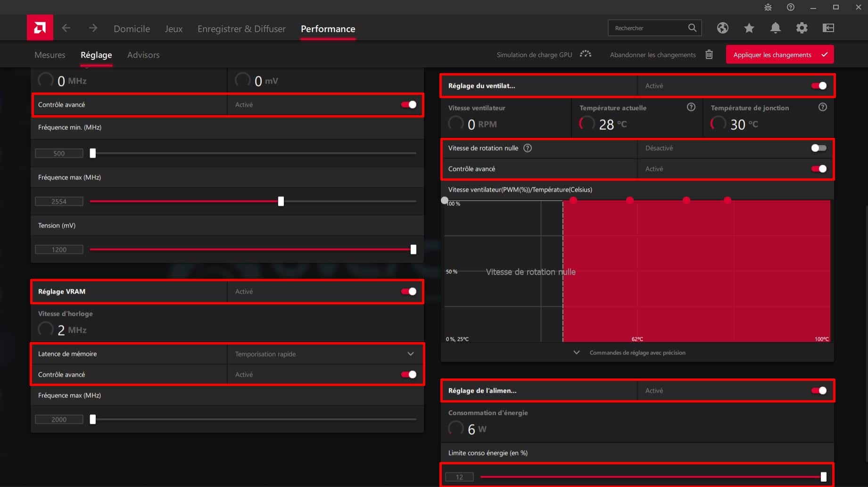Click the Fréquence max 2554 slider handle
This screenshot has width=868, height=487.
(x=281, y=202)
